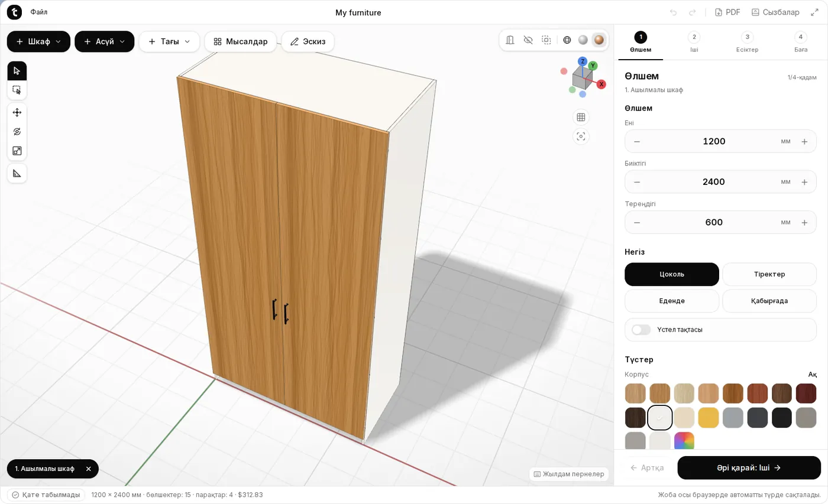
Task: Decrease Биіктігі height with minus
Action: coord(637,182)
